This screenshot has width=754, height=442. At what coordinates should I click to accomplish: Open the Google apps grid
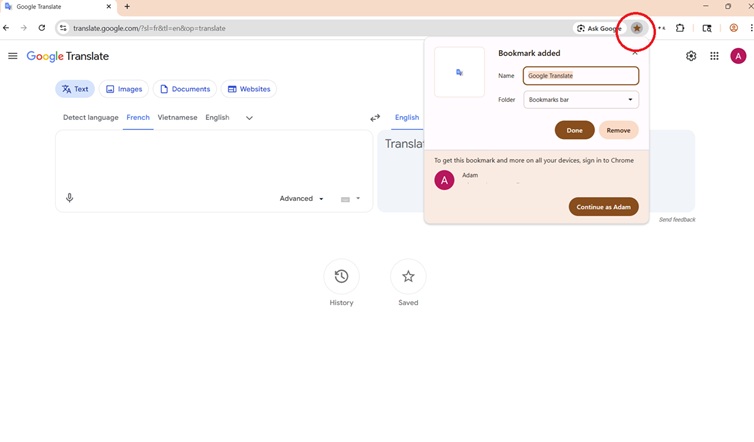(x=714, y=56)
